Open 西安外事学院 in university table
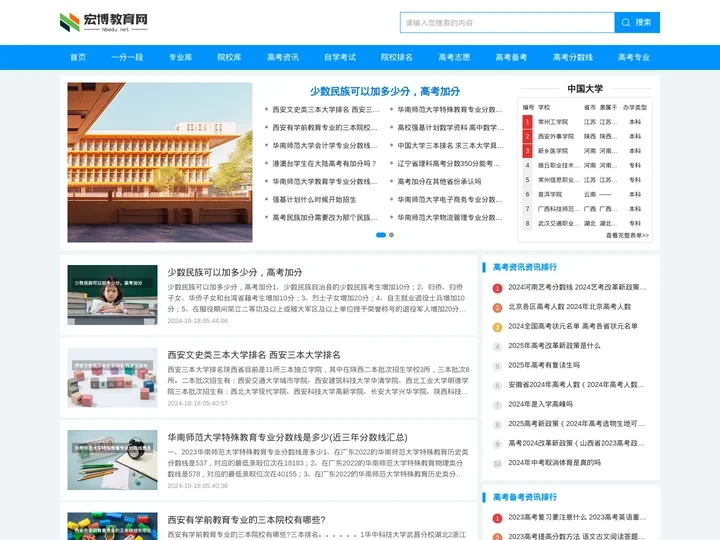This screenshot has height=540, width=720. click(556, 136)
